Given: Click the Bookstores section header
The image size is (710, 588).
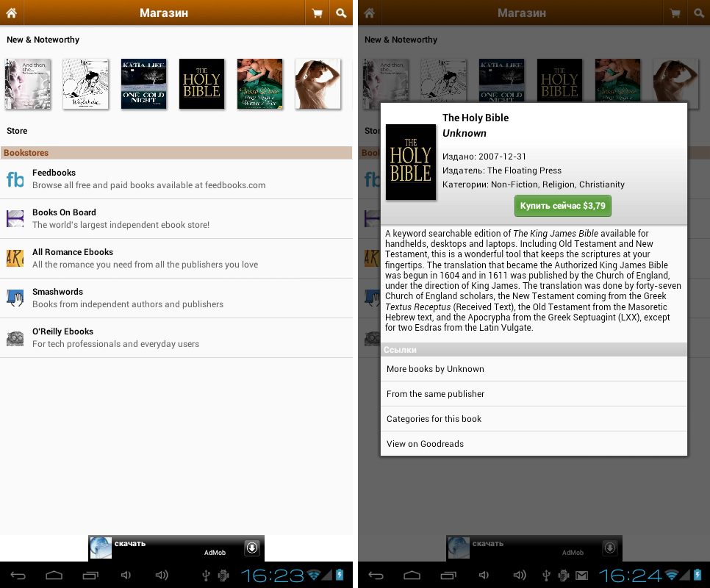Looking at the screenshot, I should click(176, 153).
